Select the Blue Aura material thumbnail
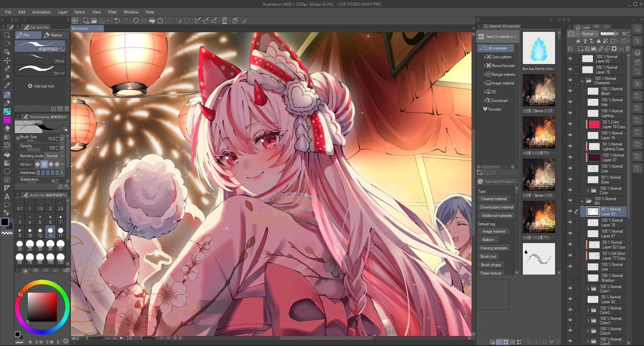 538,49
